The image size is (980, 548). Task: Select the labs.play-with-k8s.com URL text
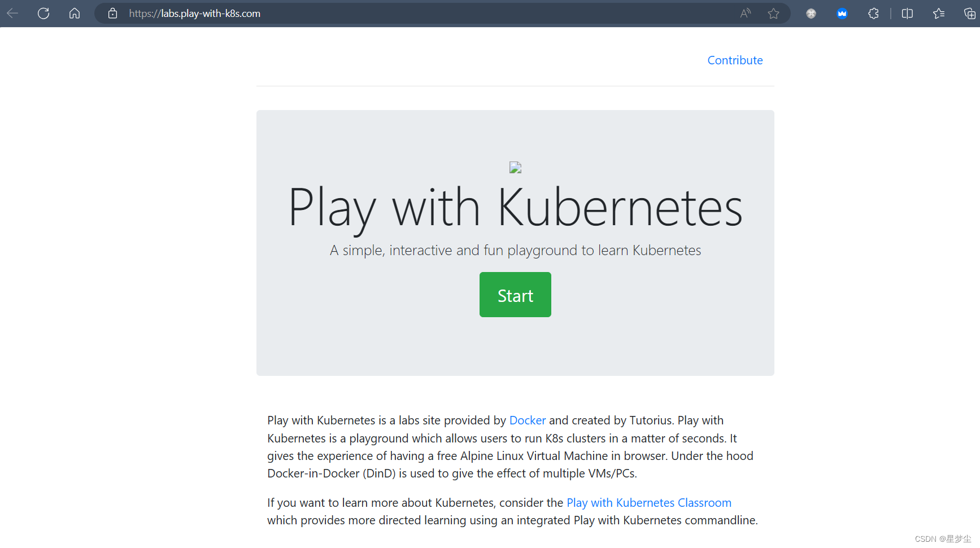[x=195, y=14]
